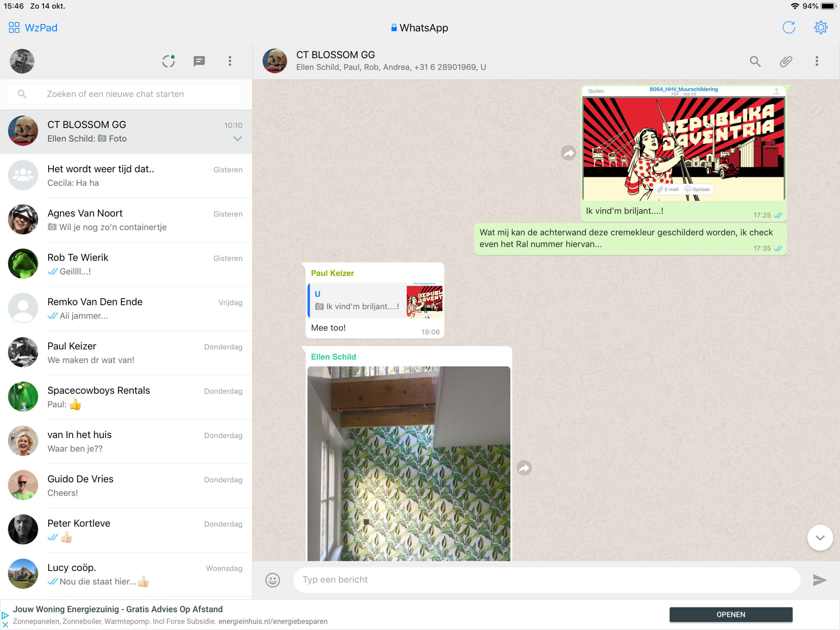The image size is (840, 630).
Task: Click the WzPad apps grid link
Action: pyautogui.click(x=33, y=28)
